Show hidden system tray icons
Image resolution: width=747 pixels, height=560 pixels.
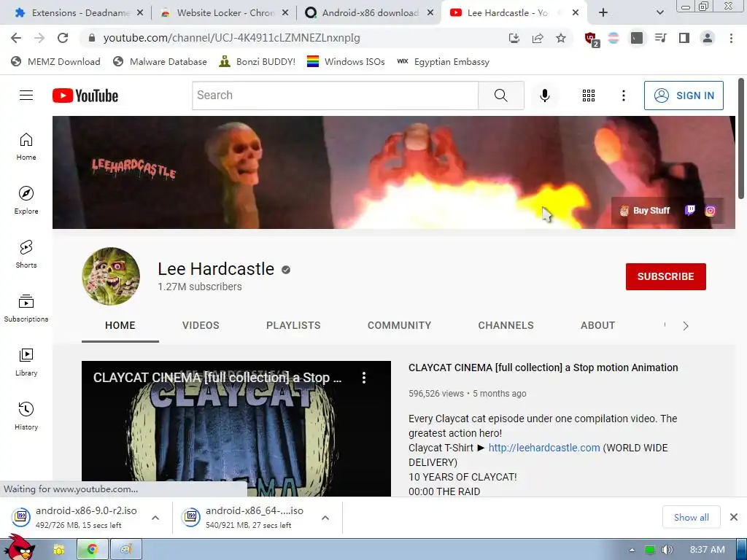point(632,550)
